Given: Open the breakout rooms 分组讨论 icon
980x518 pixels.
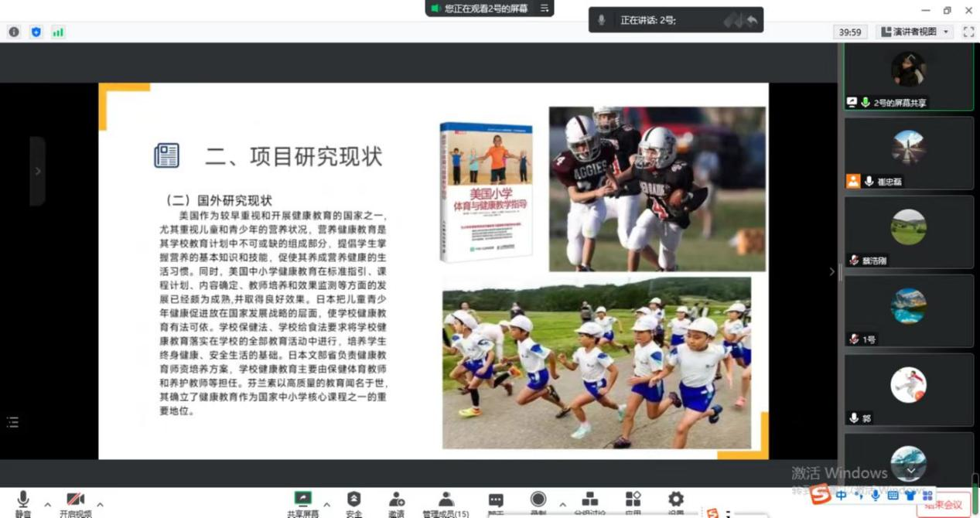Looking at the screenshot, I should [589, 501].
